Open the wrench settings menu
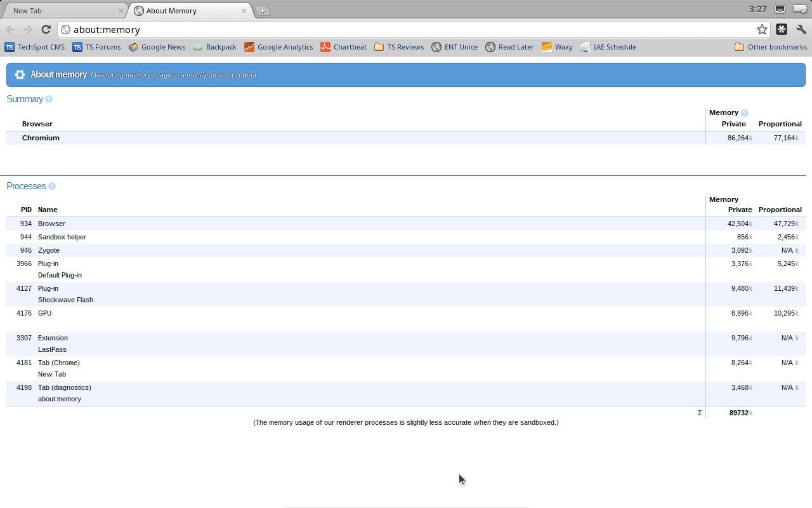This screenshot has height=508, width=812. coord(801,29)
